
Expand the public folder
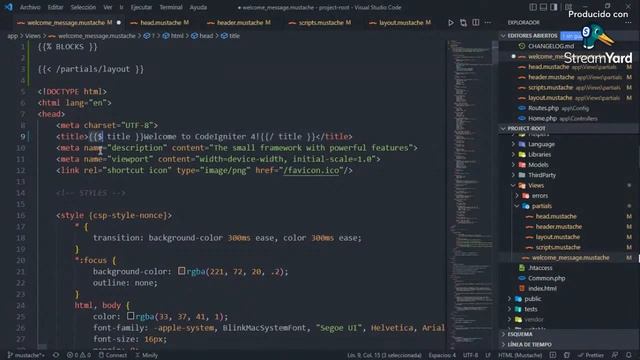coord(533,299)
